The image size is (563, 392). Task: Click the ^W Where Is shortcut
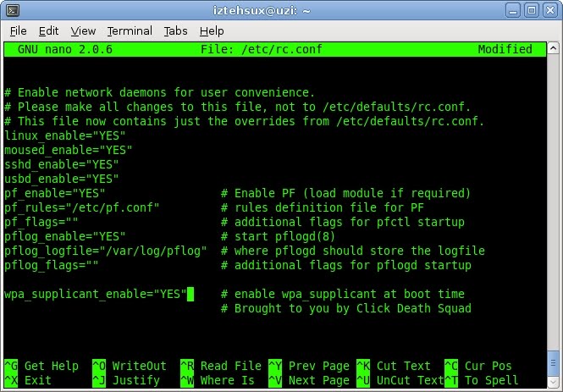click(218, 380)
